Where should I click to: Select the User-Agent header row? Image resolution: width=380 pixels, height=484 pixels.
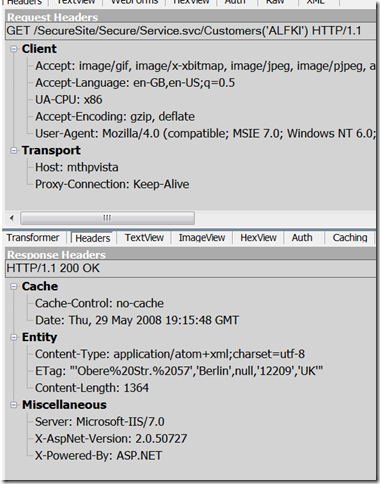205,134
